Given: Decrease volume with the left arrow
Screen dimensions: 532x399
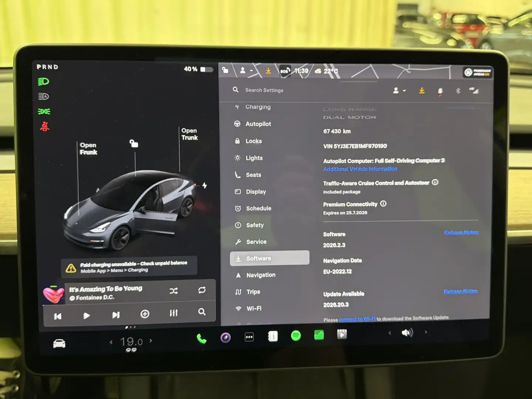Looking at the screenshot, I should [389, 333].
